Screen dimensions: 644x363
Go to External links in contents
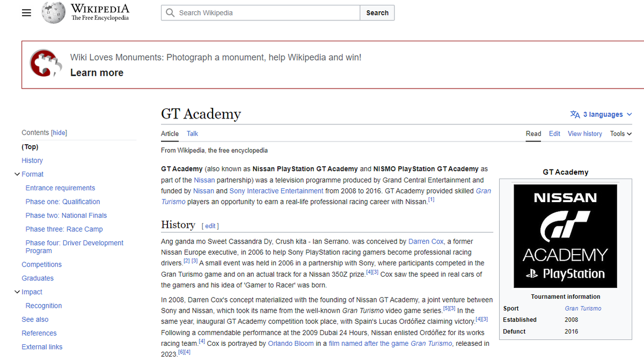pyautogui.click(x=42, y=347)
